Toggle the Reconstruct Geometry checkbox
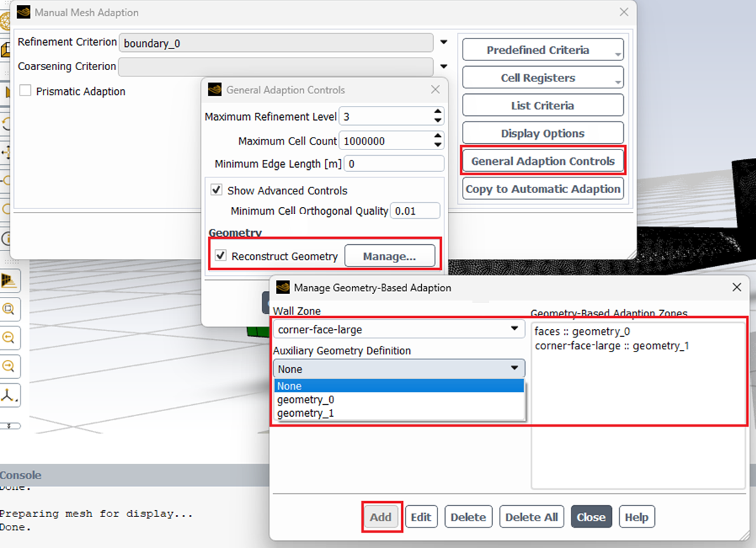756x548 pixels. (x=221, y=256)
